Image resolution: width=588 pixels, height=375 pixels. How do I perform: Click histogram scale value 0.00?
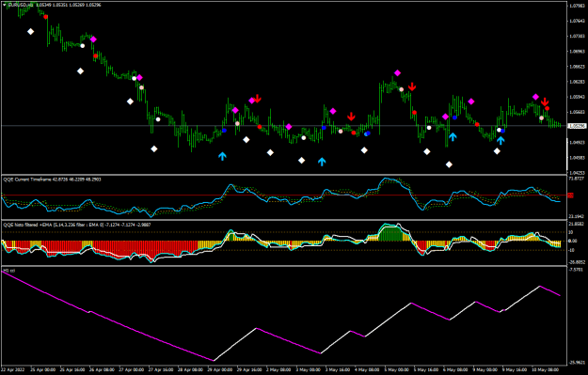coord(574,241)
